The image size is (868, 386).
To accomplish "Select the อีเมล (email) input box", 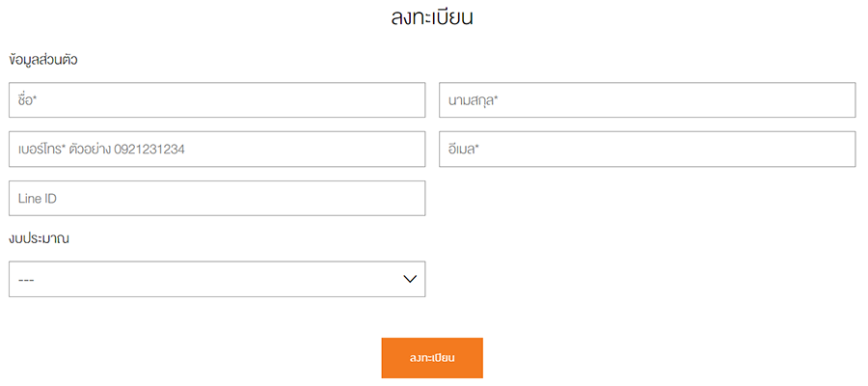I will [x=647, y=150].
